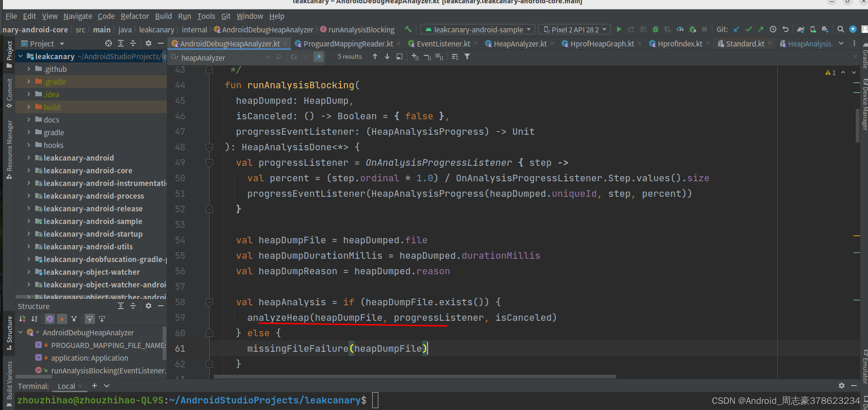
Task: Toggle Show Inherited in Structure
Action: [74, 319]
